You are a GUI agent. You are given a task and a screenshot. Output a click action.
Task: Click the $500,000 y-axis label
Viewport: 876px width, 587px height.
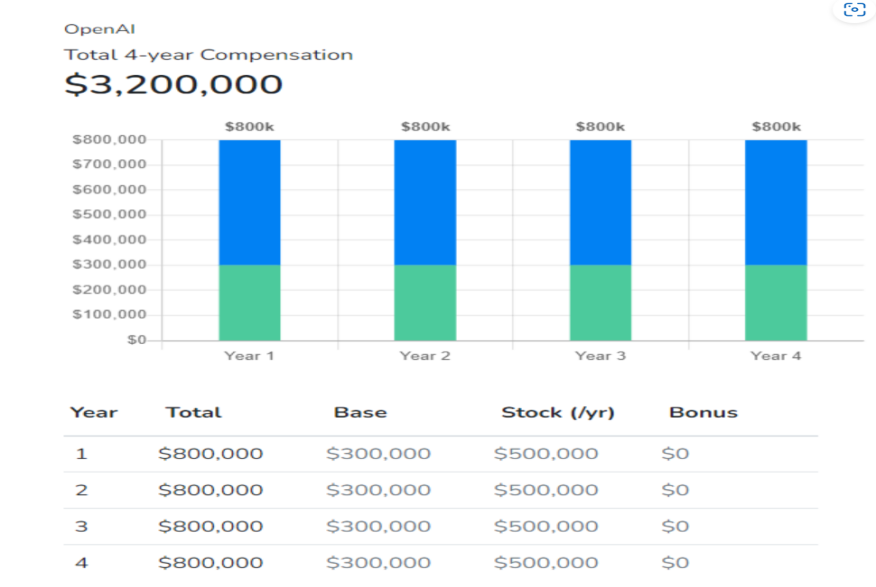pyautogui.click(x=110, y=214)
